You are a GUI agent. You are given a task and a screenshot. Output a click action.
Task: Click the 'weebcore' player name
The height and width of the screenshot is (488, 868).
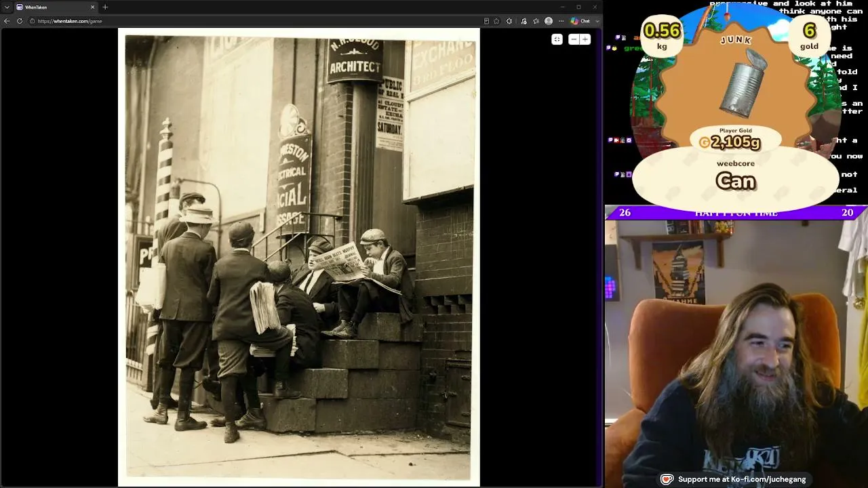point(736,163)
